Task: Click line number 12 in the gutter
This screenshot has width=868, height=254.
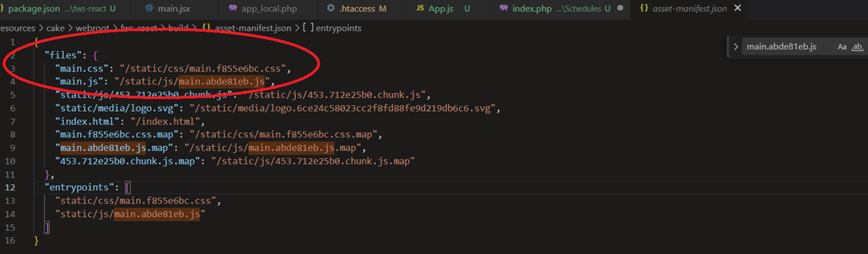Action: pos(10,187)
